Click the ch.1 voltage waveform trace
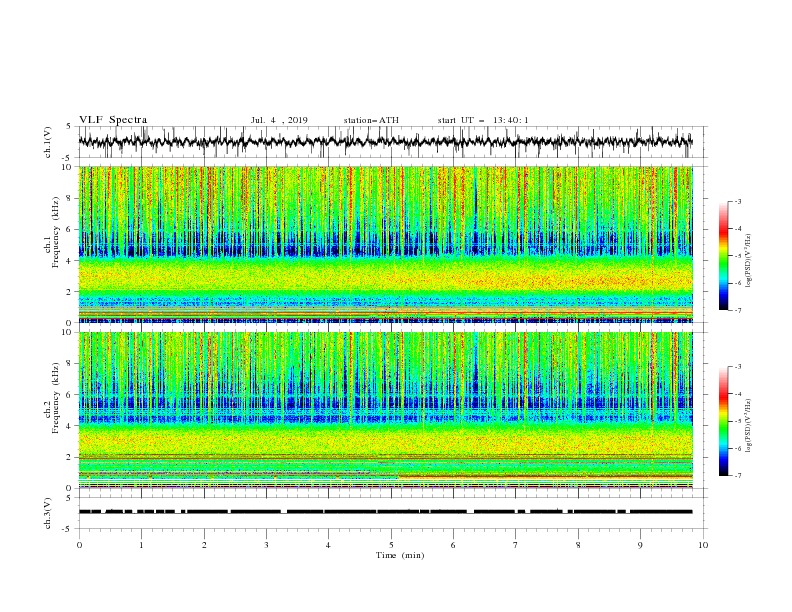The height and width of the screenshot is (612, 792). 385,142
